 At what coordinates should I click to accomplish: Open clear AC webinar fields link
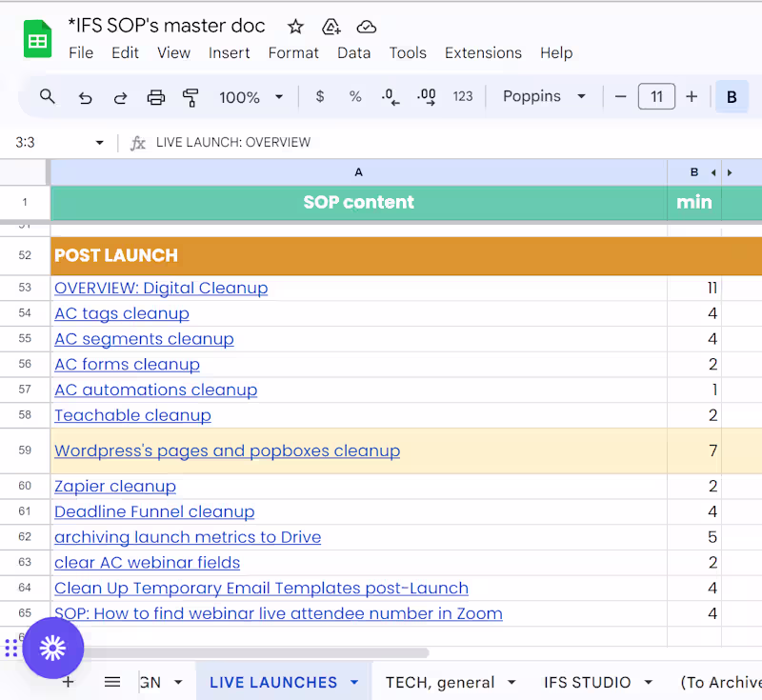pos(148,563)
